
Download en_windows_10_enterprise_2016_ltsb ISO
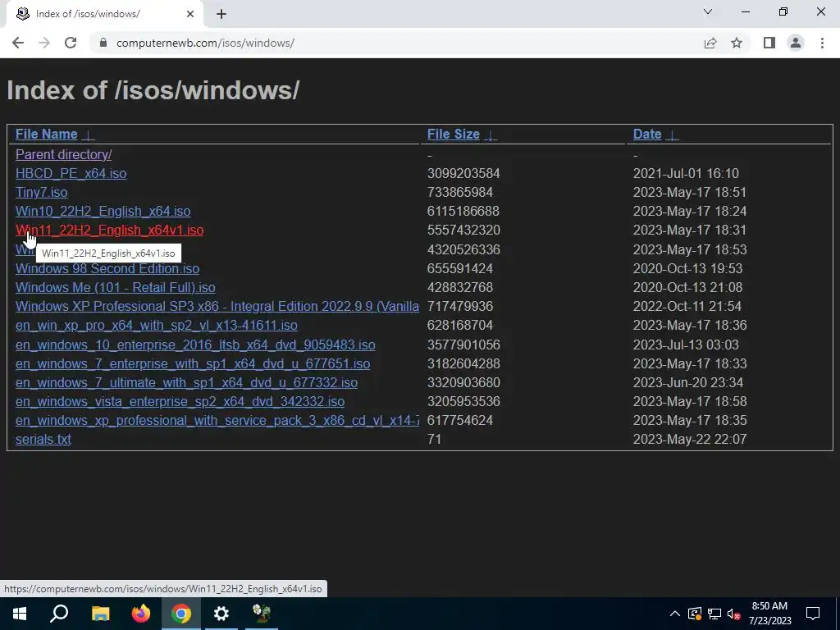click(x=195, y=345)
